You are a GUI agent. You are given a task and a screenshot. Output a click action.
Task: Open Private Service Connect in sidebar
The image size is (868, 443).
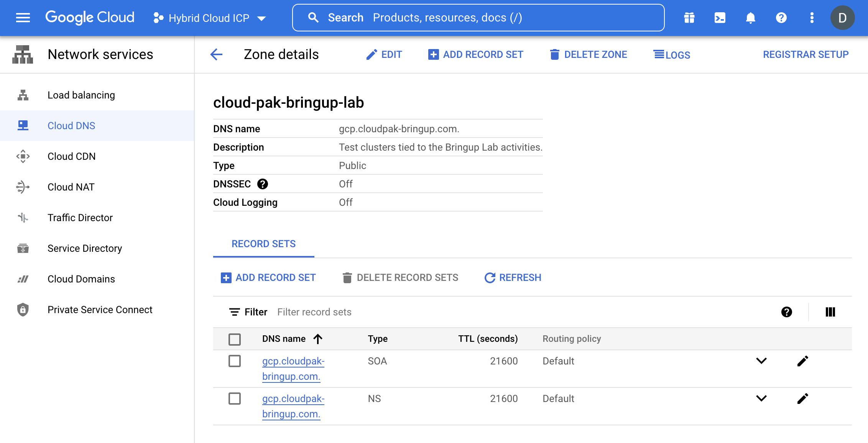click(97, 310)
